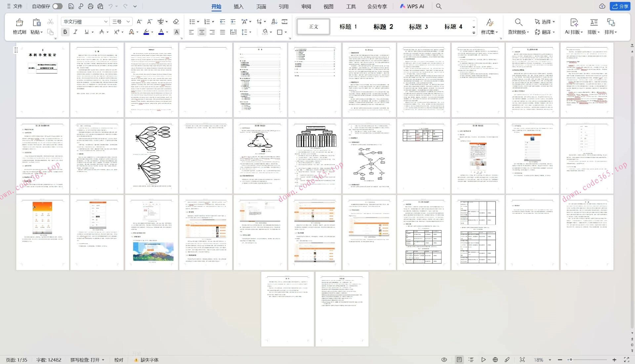Viewport: 635px width, 364px height.
Task: Switch to web layout view globe icon
Action: tap(495, 360)
